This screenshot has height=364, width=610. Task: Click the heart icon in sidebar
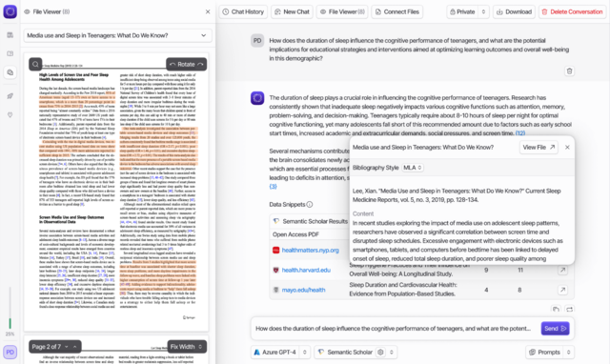[10, 114]
